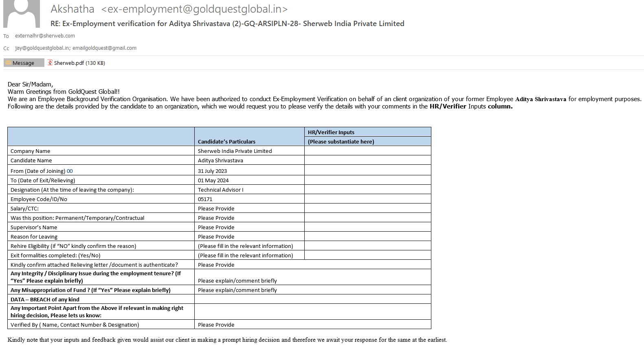Screen dimensions: 644x345
Task: Click the 'Rehire Eligibility' row label
Action: pyautogui.click(x=73, y=246)
